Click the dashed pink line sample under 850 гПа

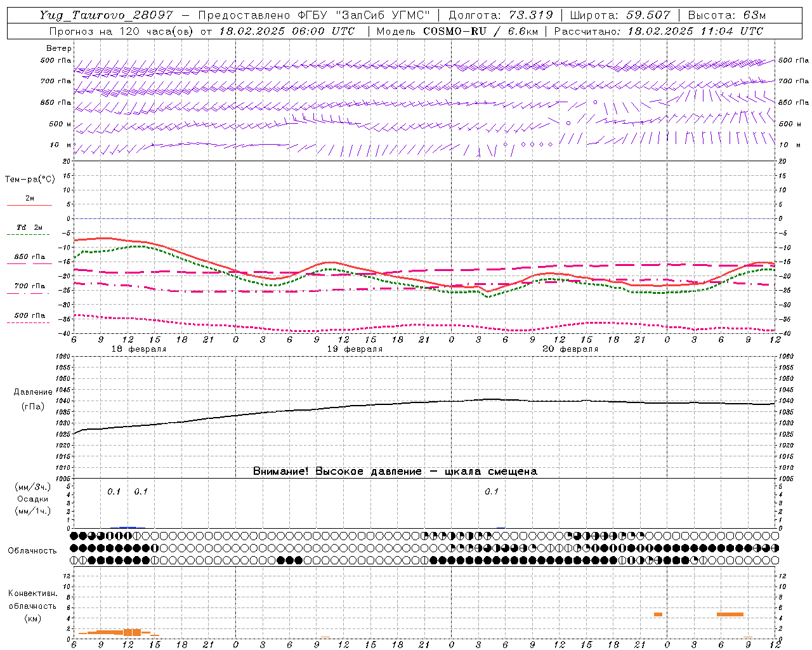coord(29,264)
